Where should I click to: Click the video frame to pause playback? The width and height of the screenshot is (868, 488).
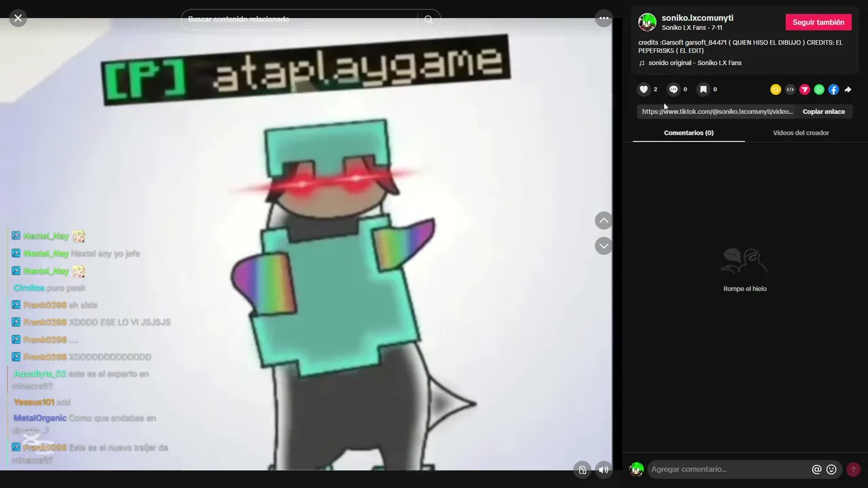[x=306, y=244]
